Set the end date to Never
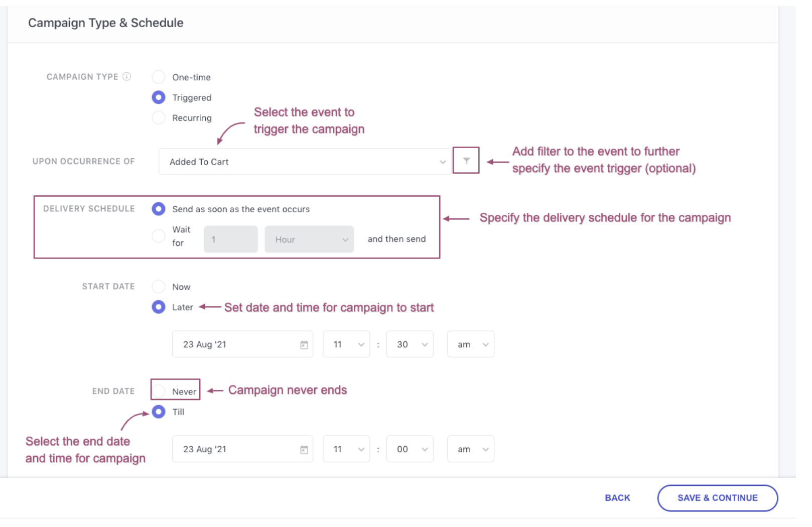The height and width of the screenshot is (527, 812). [159, 391]
